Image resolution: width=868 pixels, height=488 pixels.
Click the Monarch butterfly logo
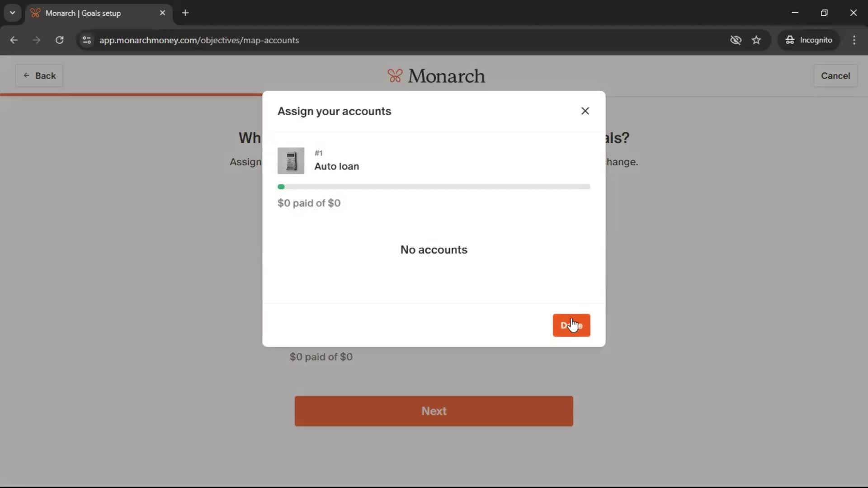coord(395,76)
